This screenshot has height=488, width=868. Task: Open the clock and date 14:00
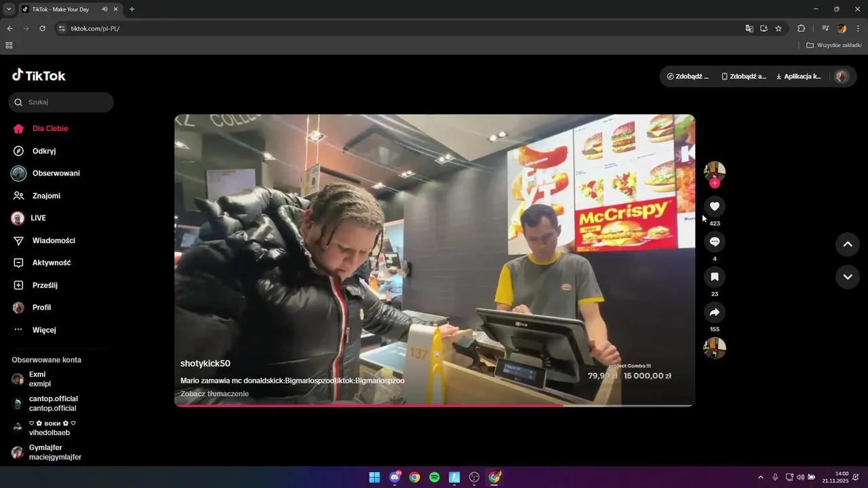pyautogui.click(x=835, y=477)
